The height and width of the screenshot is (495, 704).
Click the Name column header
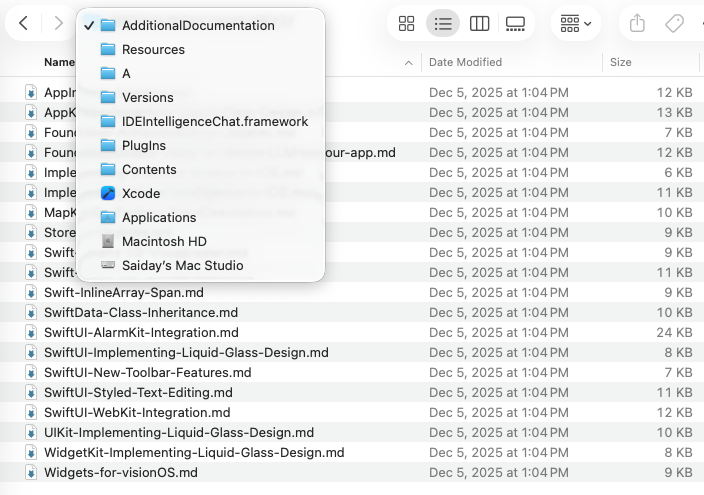pyautogui.click(x=59, y=62)
